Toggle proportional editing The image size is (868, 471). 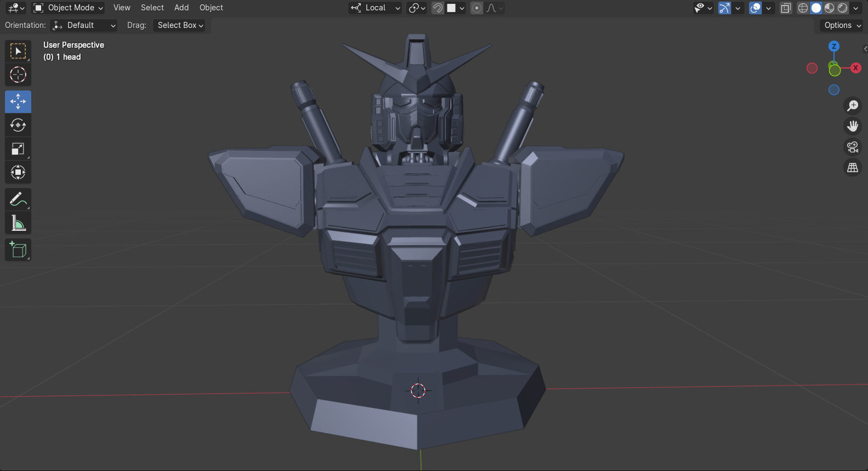(x=476, y=8)
